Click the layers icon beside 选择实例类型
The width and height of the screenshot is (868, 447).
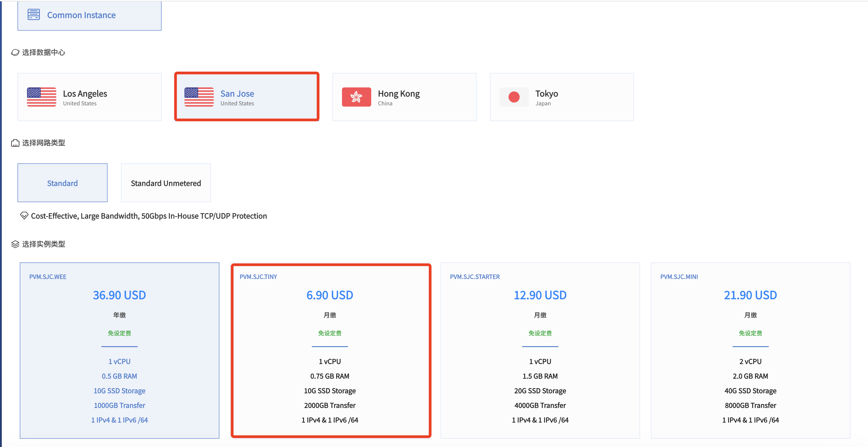tap(15, 244)
